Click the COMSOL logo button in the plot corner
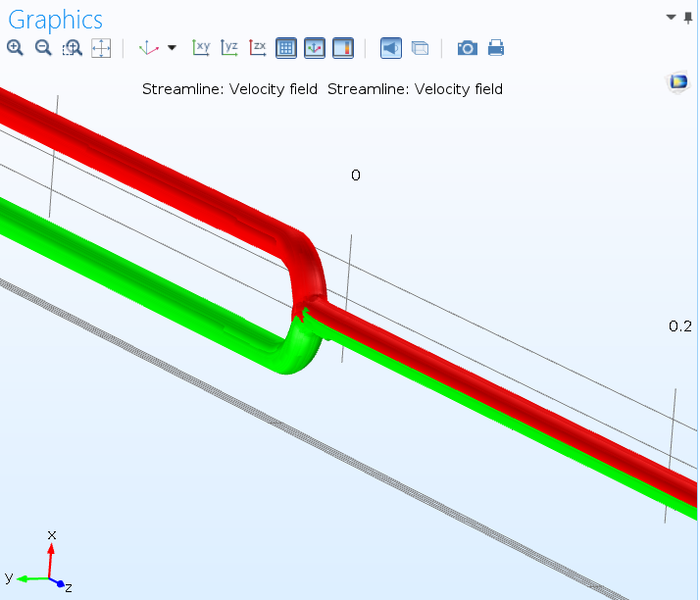 [x=678, y=81]
